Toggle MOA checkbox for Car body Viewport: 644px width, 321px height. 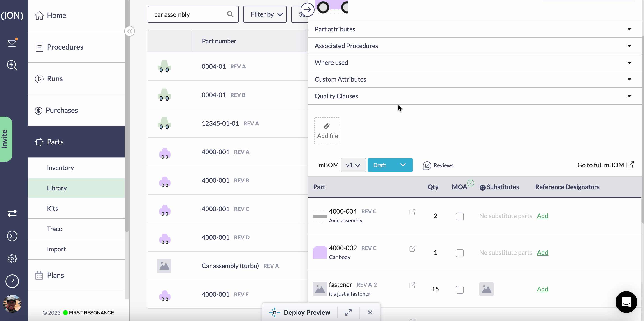[459, 253]
